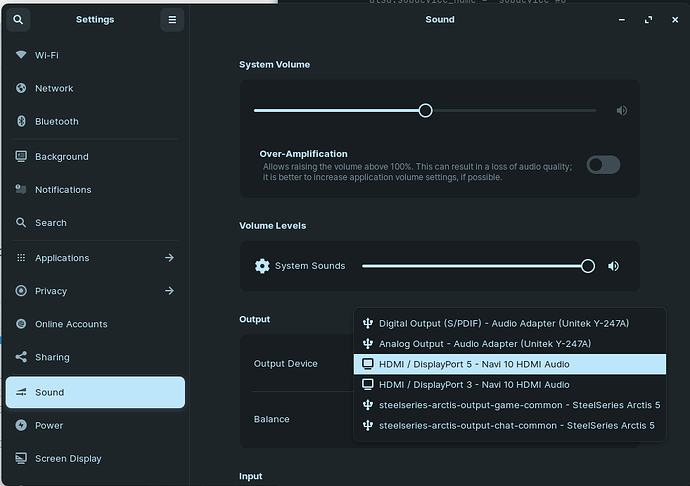Minimize the Settings window
The width and height of the screenshot is (690, 486).
621,20
